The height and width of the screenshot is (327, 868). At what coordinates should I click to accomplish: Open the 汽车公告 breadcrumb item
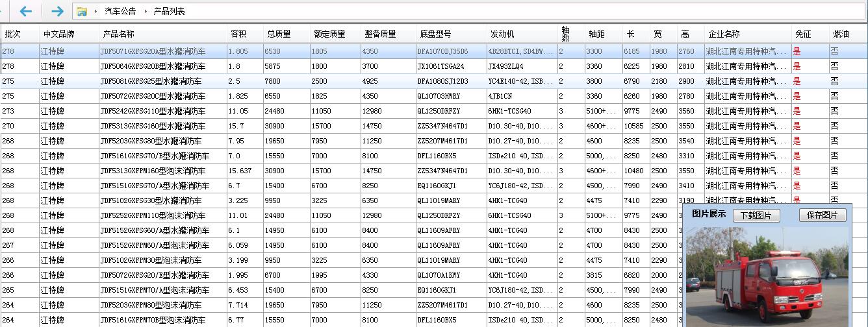coord(120,12)
